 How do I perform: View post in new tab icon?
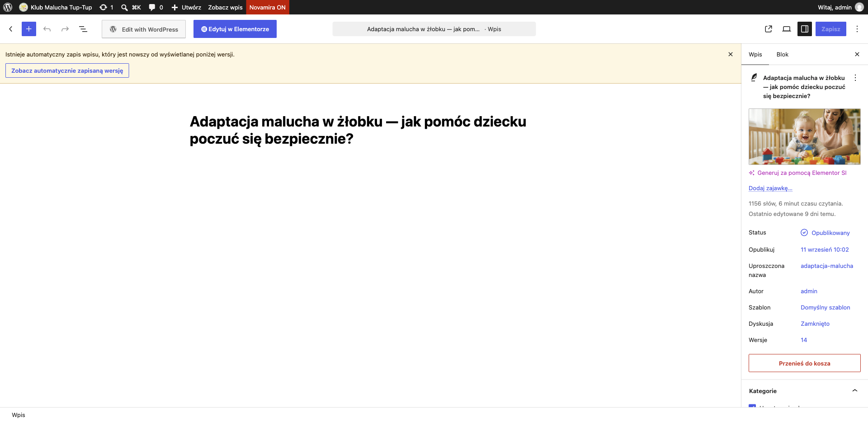tap(769, 29)
